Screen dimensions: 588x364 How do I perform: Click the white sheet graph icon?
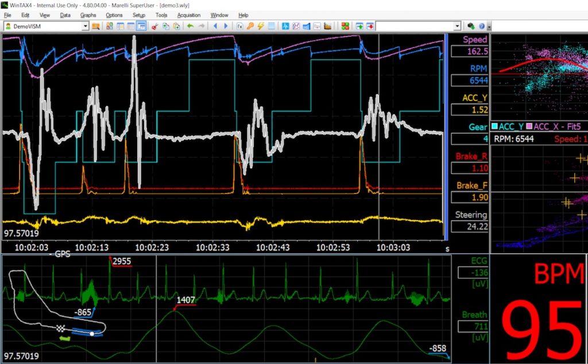317,26
